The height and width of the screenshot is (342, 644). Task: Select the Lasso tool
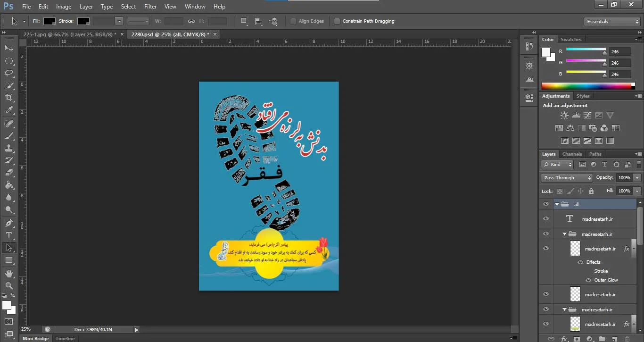coord(9,73)
